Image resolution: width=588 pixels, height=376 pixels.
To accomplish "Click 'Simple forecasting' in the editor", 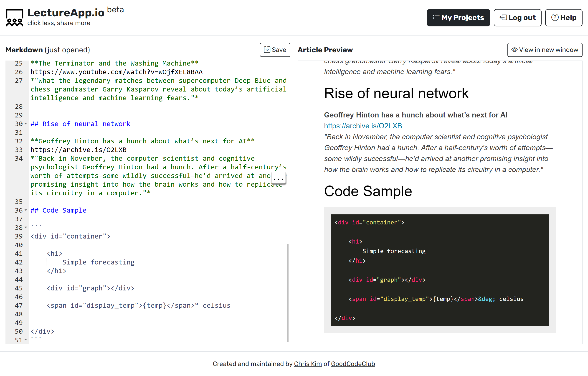I will point(98,262).
